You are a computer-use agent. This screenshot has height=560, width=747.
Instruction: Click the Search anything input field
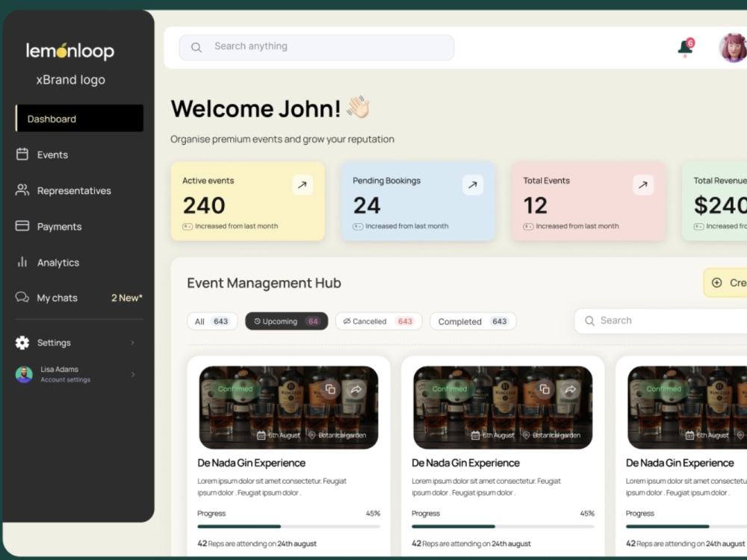tap(316, 47)
